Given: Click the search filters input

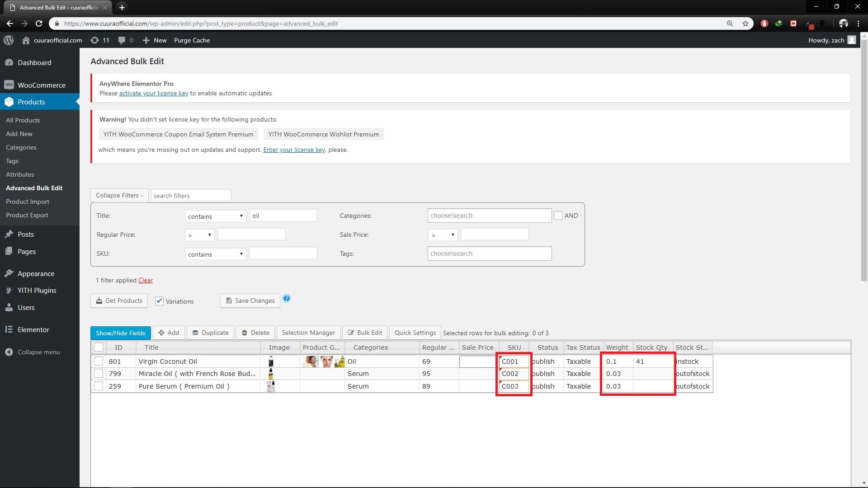Looking at the screenshot, I should [191, 196].
